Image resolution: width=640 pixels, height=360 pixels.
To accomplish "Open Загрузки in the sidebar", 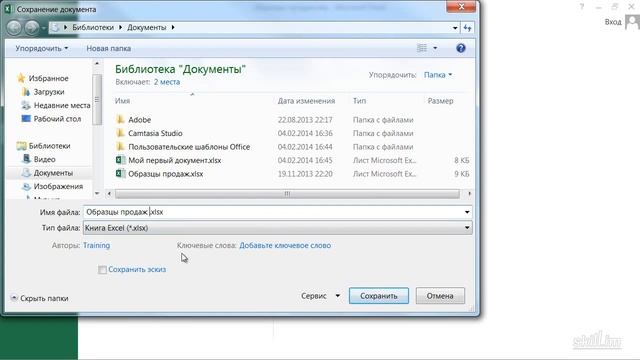I will tap(49, 92).
